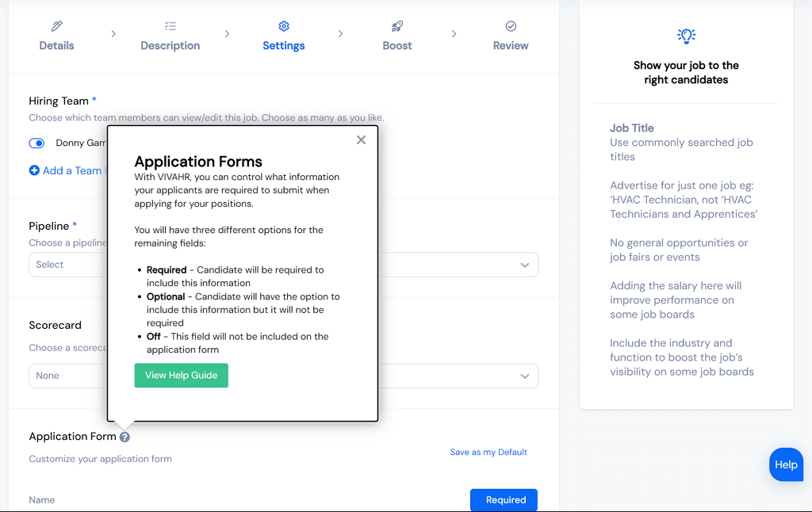Image resolution: width=812 pixels, height=512 pixels.
Task: Open the Scorecard dropdown
Action: (524, 376)
